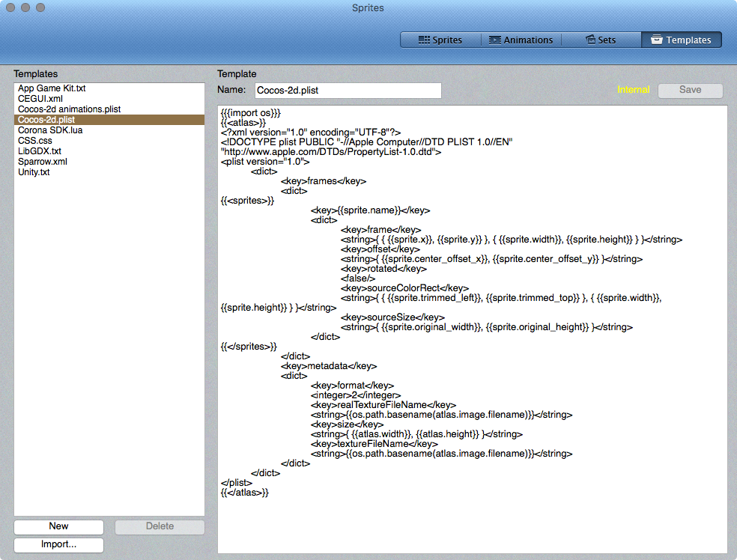Click the <key>offset</key> line
Viewport: 737px width, 560px height.
(380, 249)
